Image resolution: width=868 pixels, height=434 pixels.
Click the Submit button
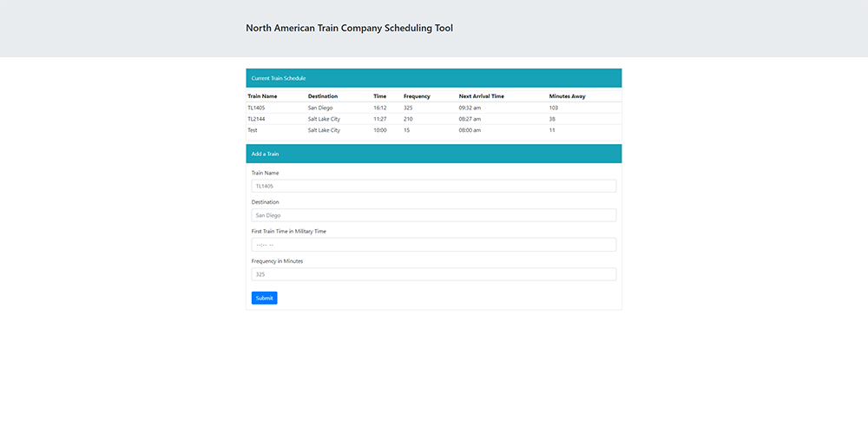click(x=264, y=298)
